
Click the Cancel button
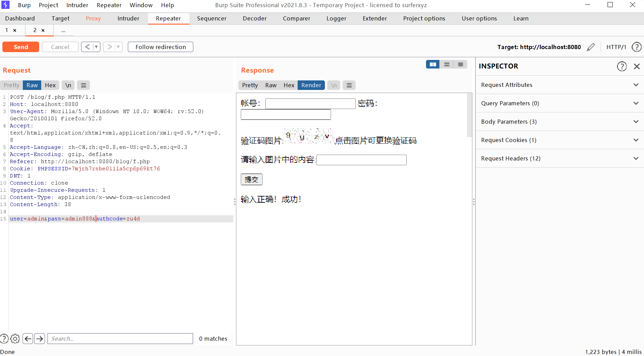60,47
